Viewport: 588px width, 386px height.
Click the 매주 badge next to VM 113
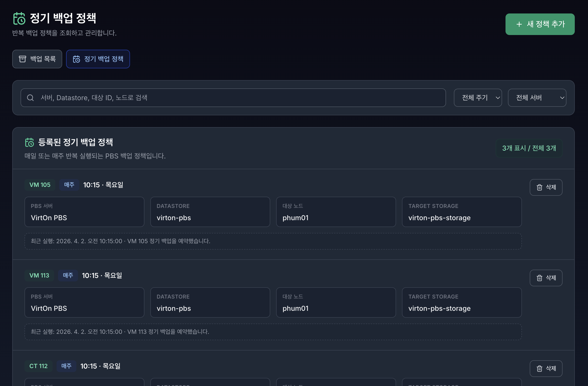(68, 275)
